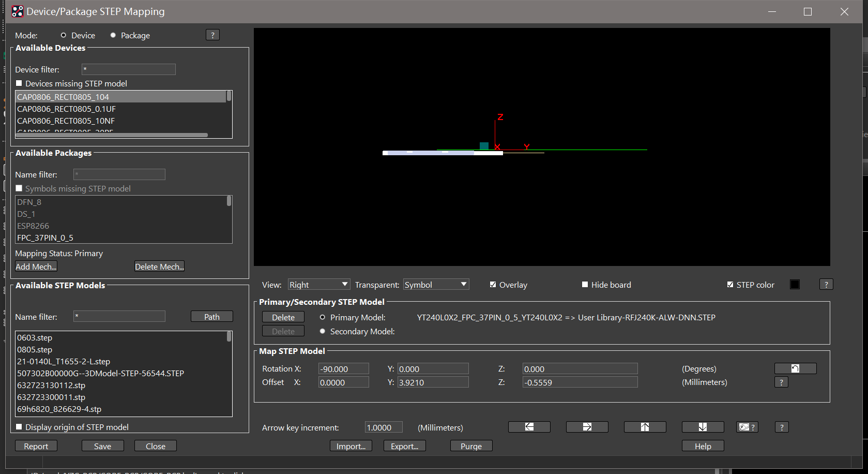
Task: Select FPC_37PIN_0_5 package
Action: 121,238
